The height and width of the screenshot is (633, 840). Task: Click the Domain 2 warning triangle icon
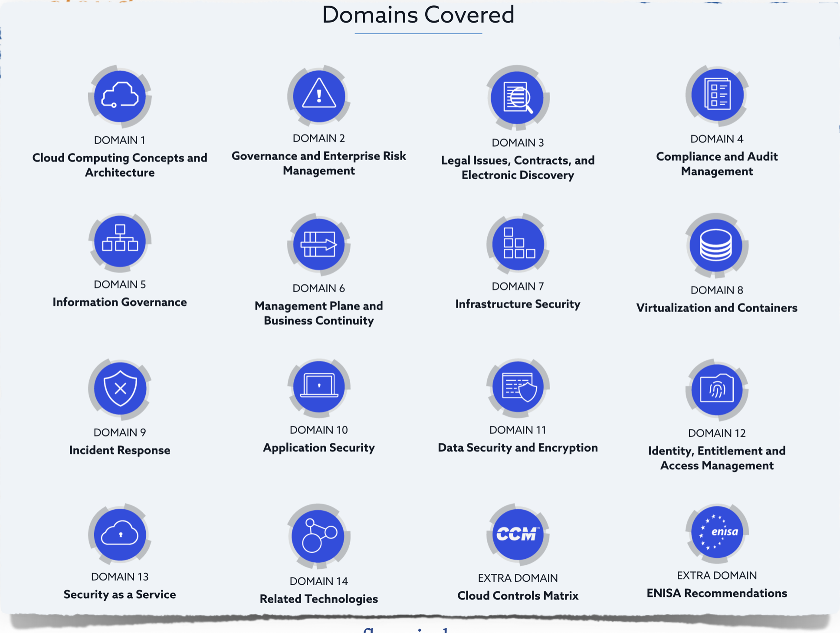tap(319, 96)
